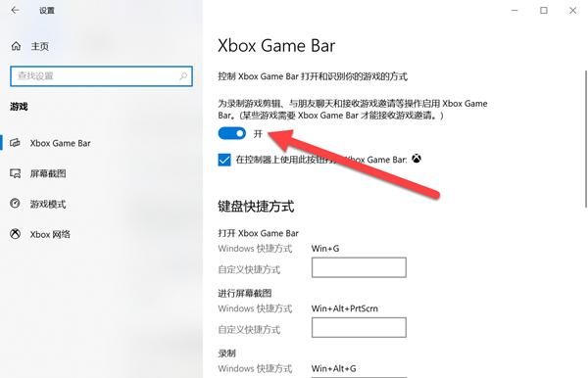Toggle the Xbox Game Bar switch off
Screen dimensions: 588x378
click(x=231, y=133)
